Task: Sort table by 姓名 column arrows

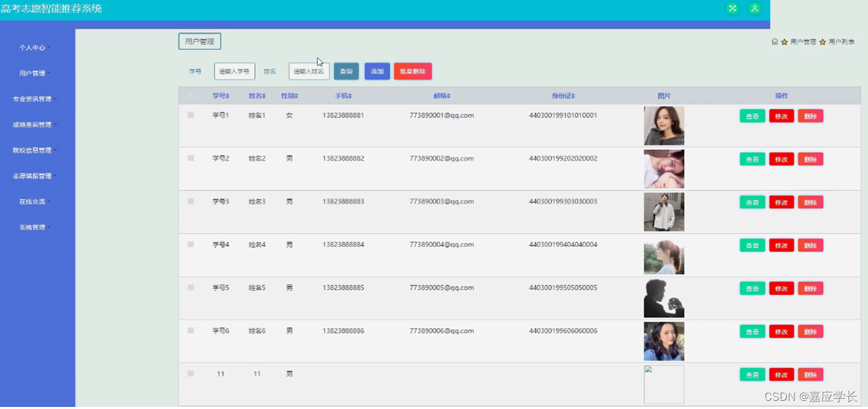Action: 264,96
